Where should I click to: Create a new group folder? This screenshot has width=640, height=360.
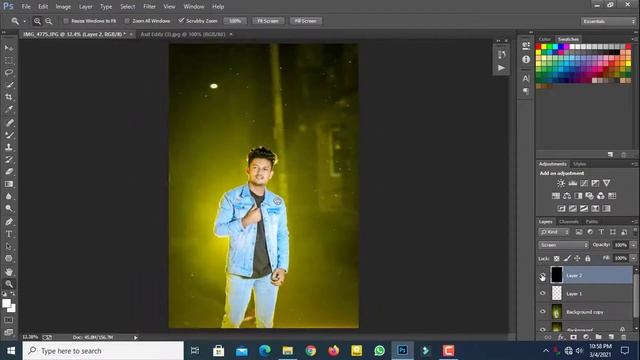(x=598, y=337)
